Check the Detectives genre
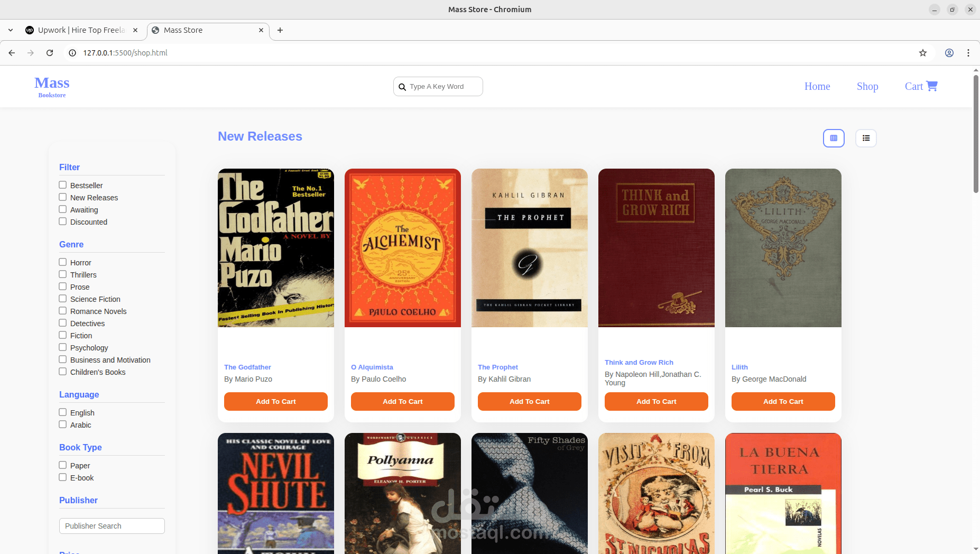980x554 pixels. (x=62, y=323)
